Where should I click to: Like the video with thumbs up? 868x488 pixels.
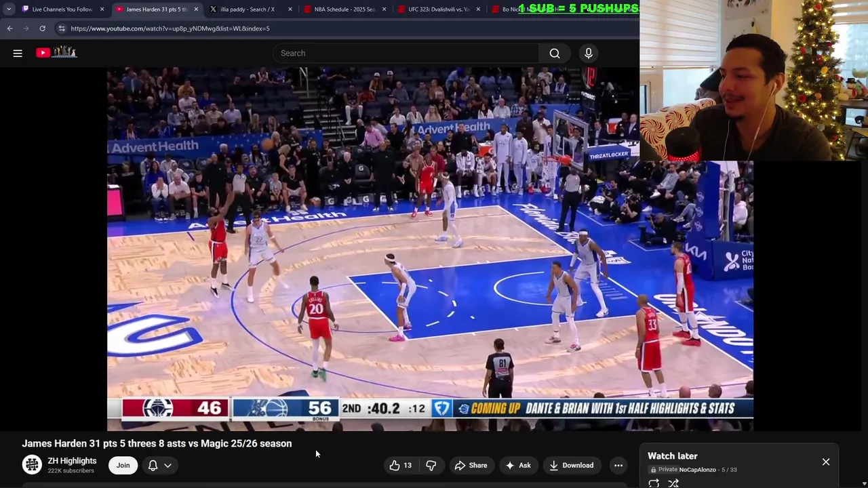[x=400, y=465]
